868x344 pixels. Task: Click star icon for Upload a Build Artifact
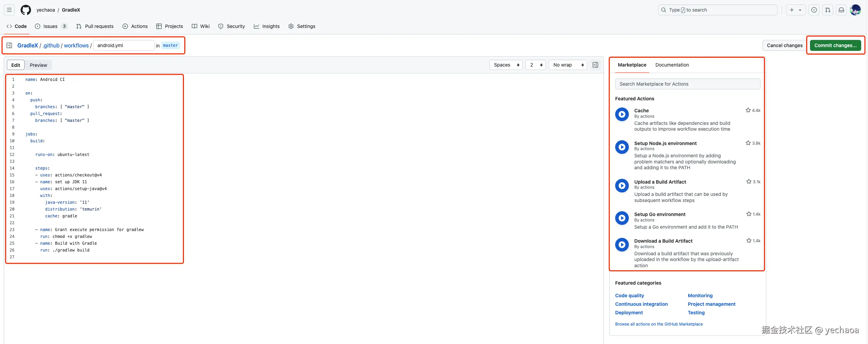[749, 182]
